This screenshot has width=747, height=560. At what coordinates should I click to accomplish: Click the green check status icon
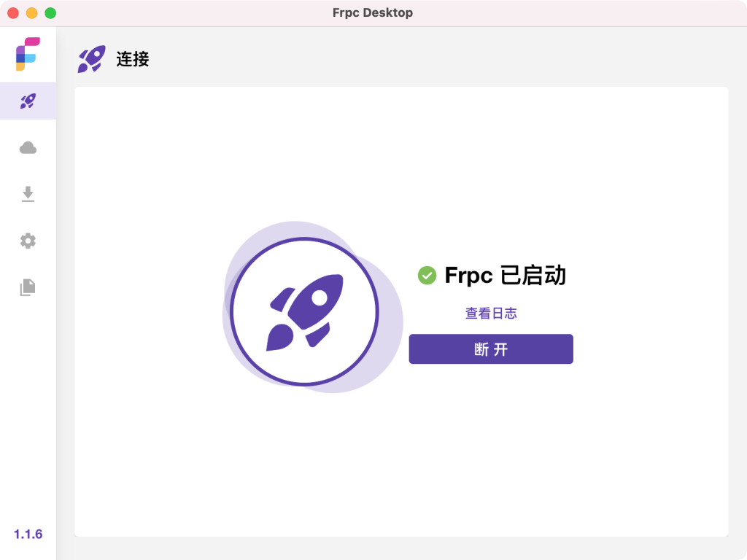427,275
